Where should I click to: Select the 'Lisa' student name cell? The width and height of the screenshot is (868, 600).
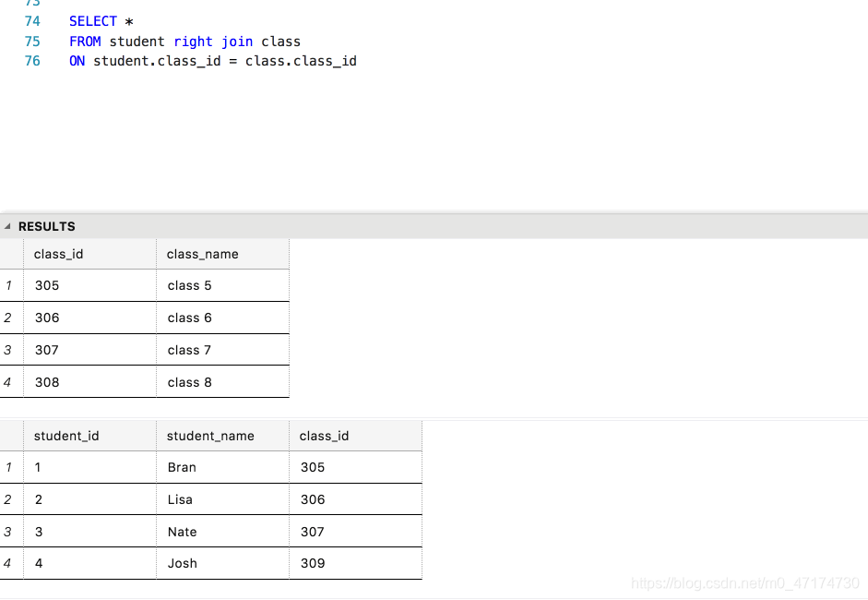point(223,499)
